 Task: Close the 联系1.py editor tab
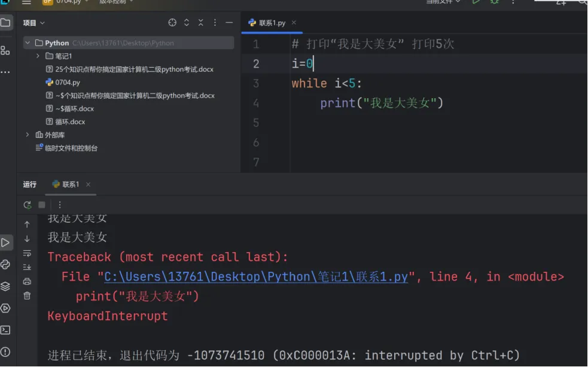coord(294,23)
